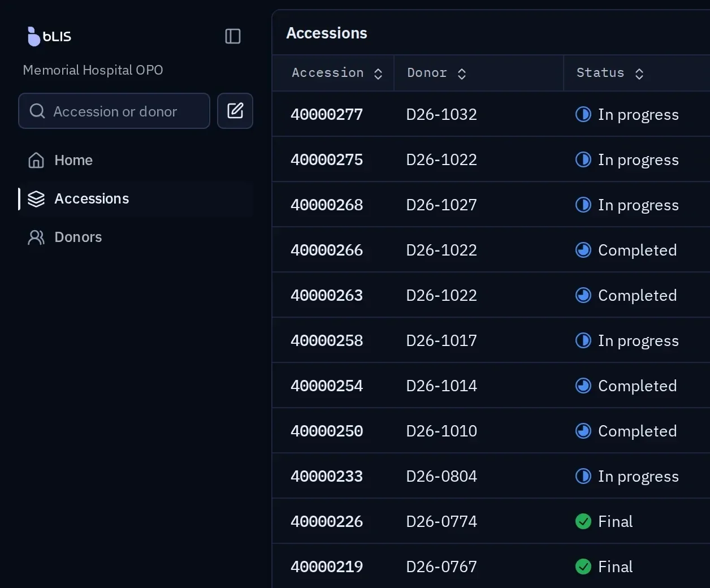Viewport: 710px width, 588px height.
Task: Click Memorial Hospital OPO organization label
Action: coord(93,70)
